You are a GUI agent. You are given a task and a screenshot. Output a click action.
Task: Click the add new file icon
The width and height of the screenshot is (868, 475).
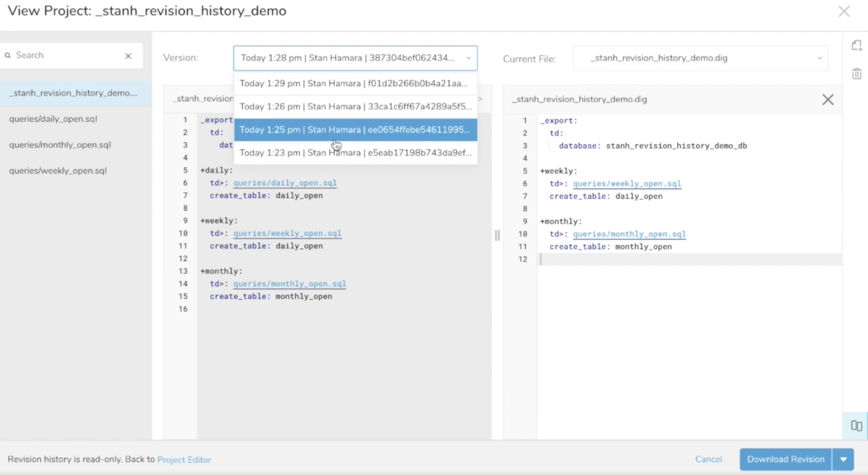tap(856, 45)
